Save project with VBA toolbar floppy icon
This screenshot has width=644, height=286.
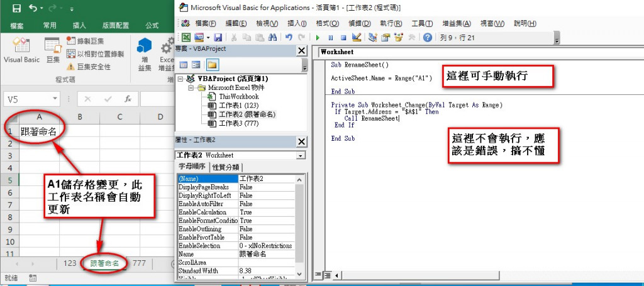pyautogui.click(x=218, y=37)
